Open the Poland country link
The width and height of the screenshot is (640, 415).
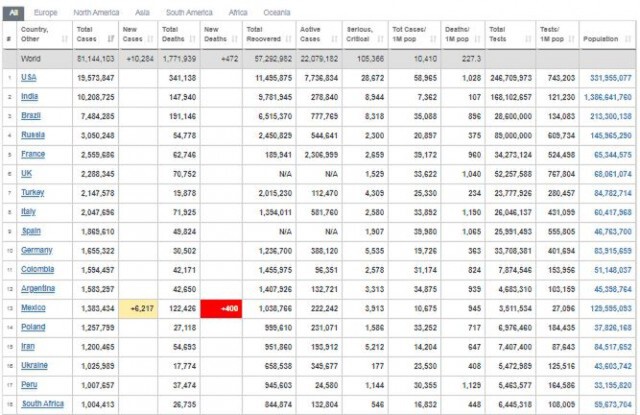click(33, 327)
